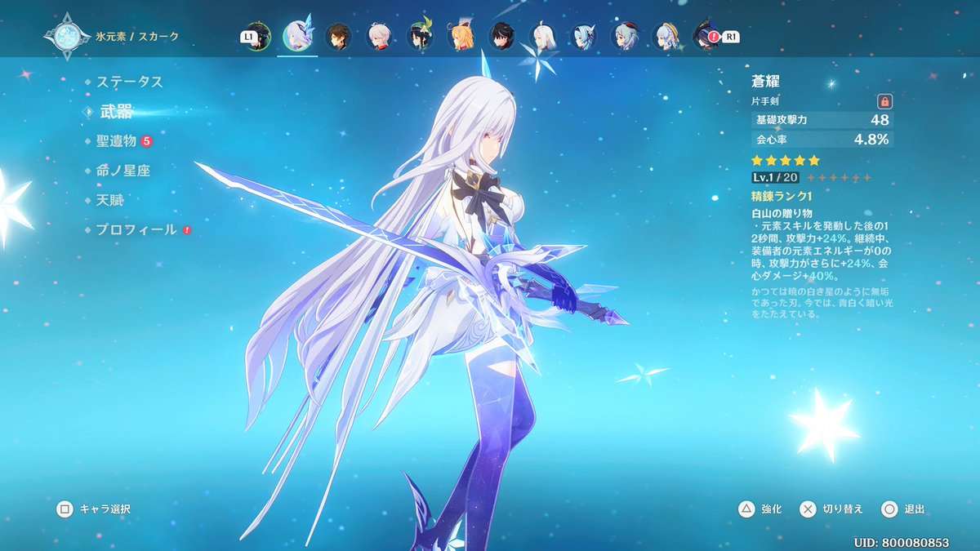The height and width of the screenshot is (551, 980).
Task: Click the 基礎攻撃力 48 stat row
Action: (822, 120)
